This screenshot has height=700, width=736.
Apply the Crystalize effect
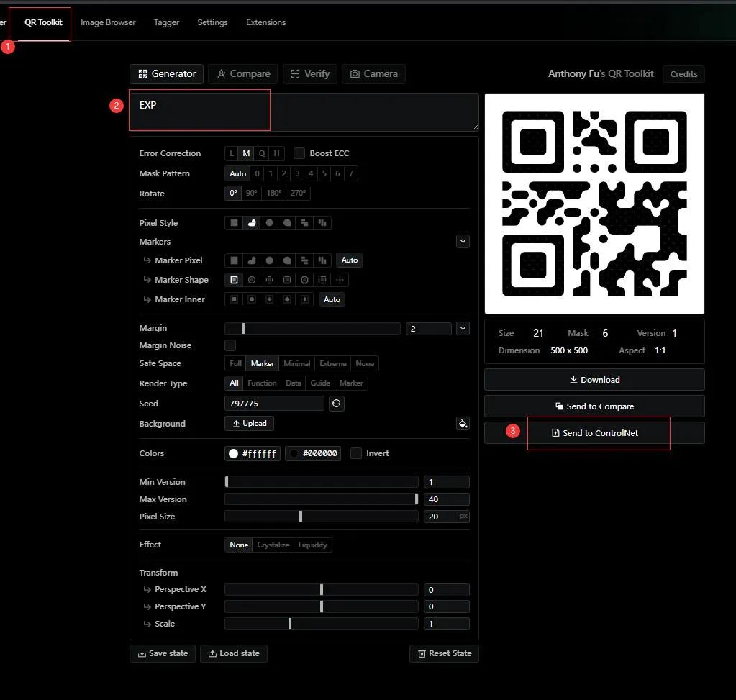[273, 545]
